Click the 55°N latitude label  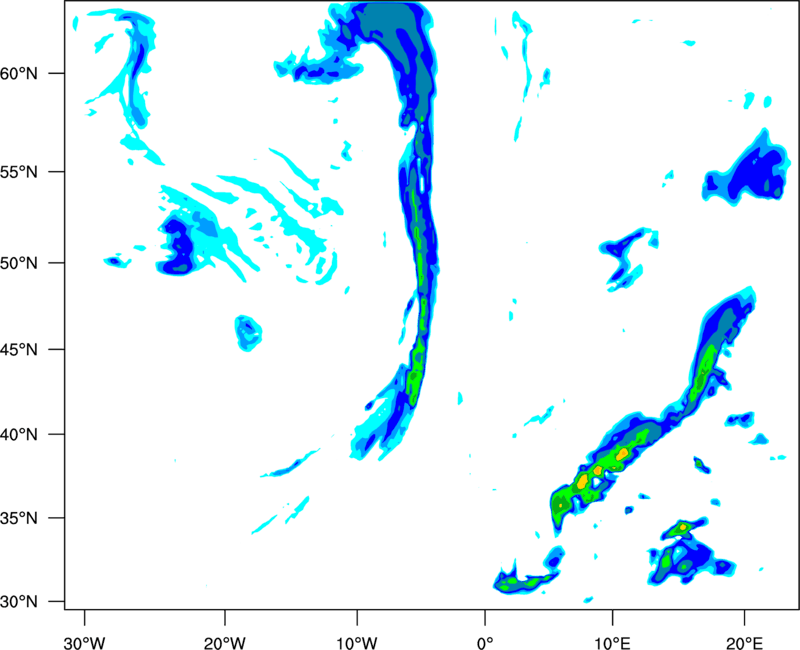19,171
